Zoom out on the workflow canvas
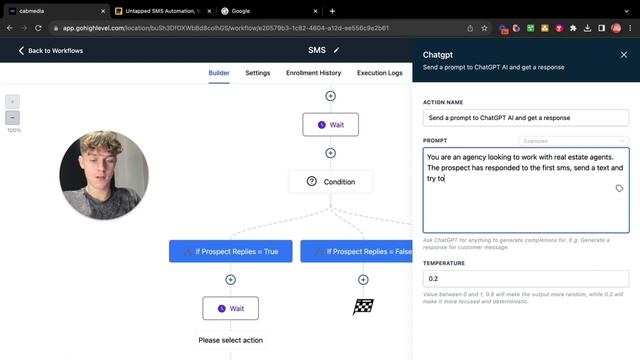 [x=12, y=118]
